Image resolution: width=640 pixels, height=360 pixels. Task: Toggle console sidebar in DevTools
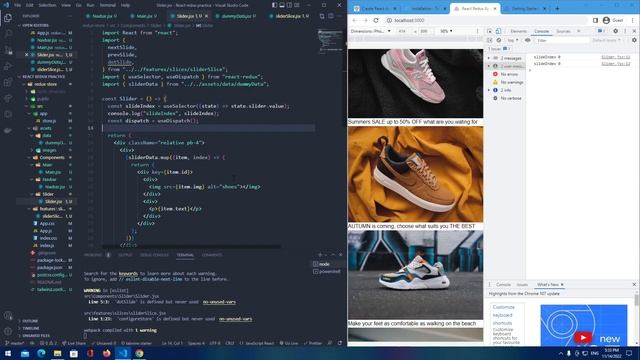point(489,40)
